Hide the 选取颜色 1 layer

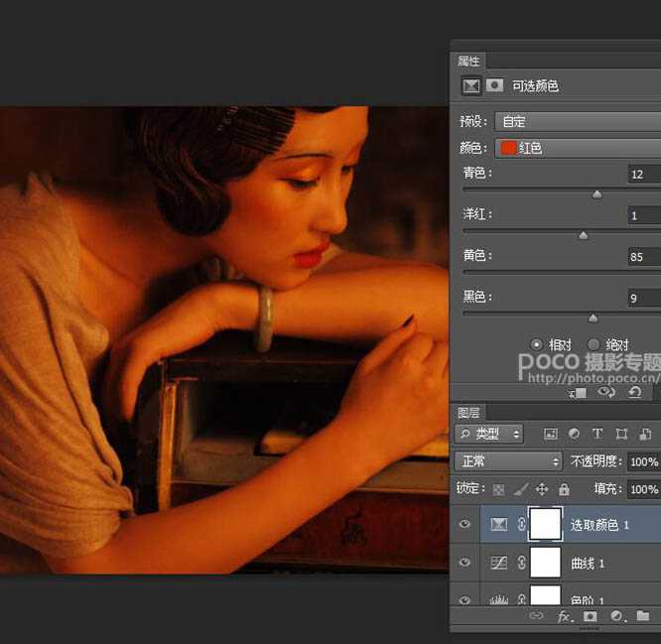click(x=464, y=524)
